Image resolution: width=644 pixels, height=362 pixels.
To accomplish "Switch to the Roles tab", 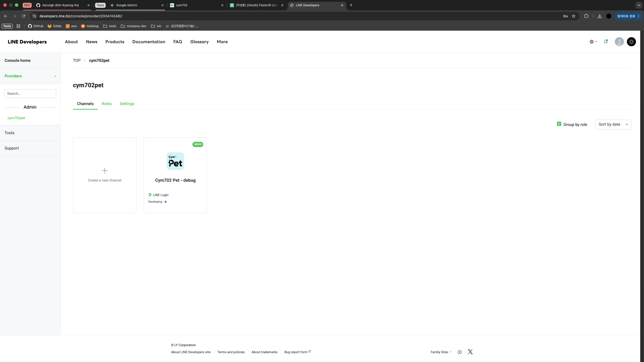I will click(x=106, y=104).
